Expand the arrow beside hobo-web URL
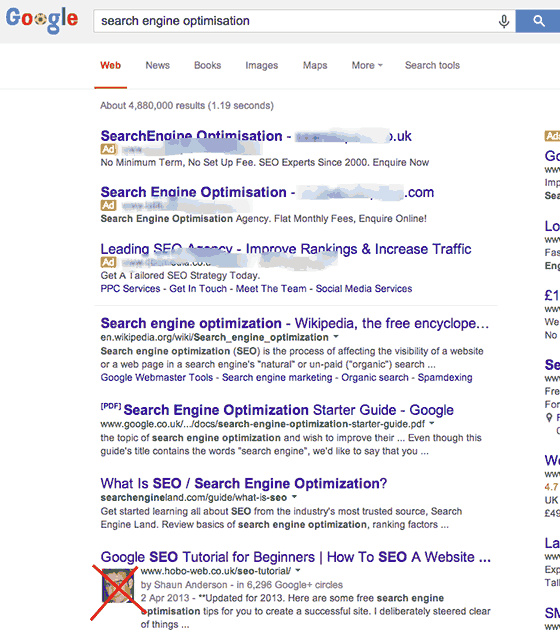Image resolution: width=560 pixels, height=634 pixels. pyautogui.click(x=298, y=570)
